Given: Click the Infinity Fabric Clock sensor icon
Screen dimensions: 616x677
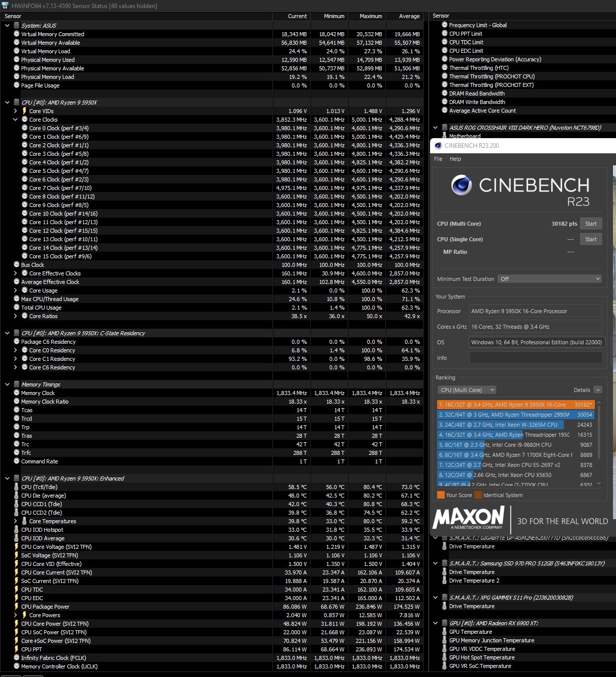Looking at the screenshot, I should [x=17, y=658].
